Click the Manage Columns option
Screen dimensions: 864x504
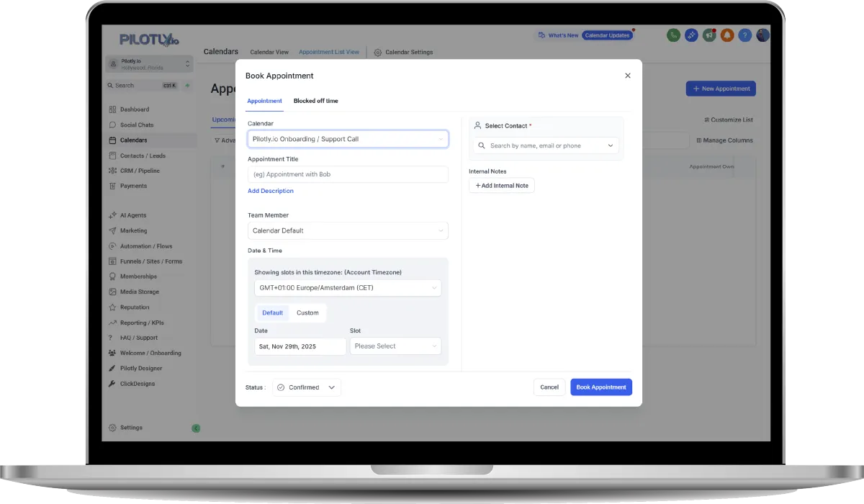(x=725, y=140)
